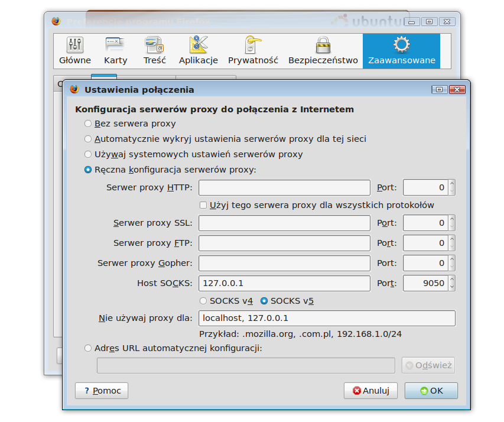Click the FTP proxy port number field
This screenshot has height=422, width=504.
tap(426, 243)
